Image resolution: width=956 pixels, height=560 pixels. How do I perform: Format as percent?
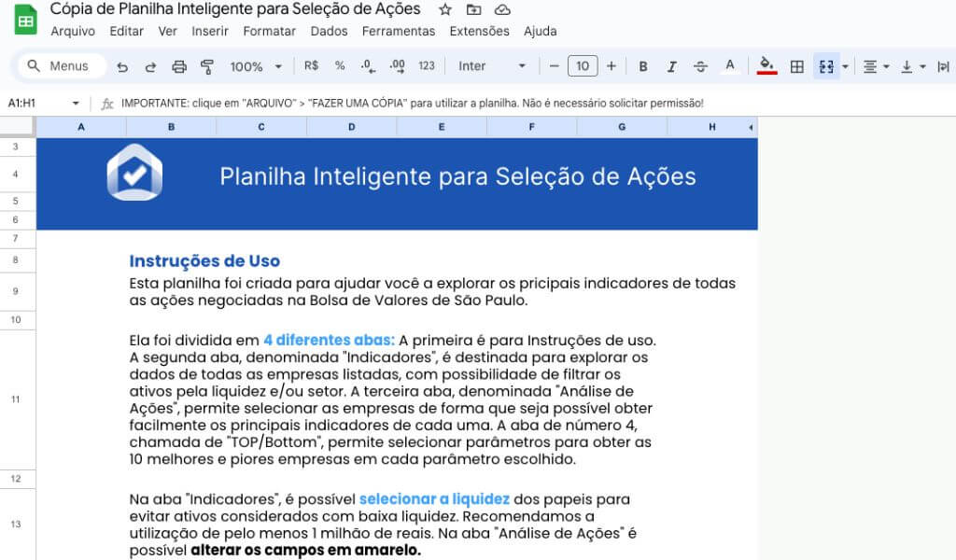click(x=340, y=66)
